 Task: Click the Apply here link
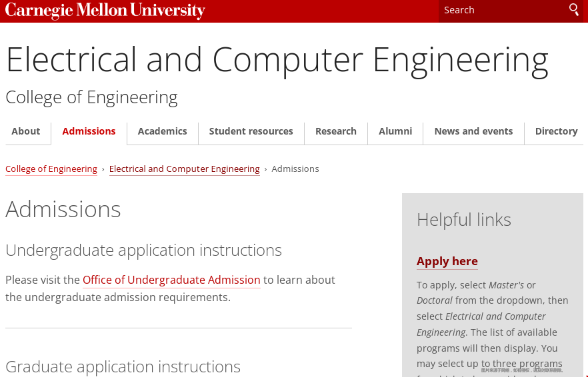[447, 261]
